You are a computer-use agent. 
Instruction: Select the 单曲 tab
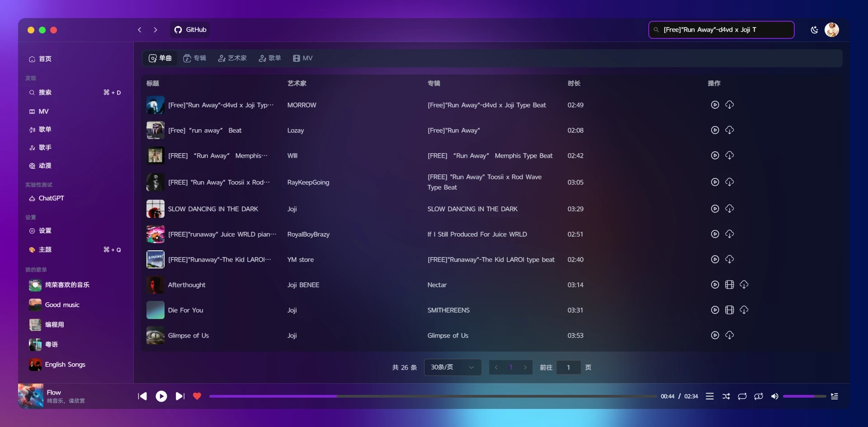pyautogui.click(x=160, y=58)
